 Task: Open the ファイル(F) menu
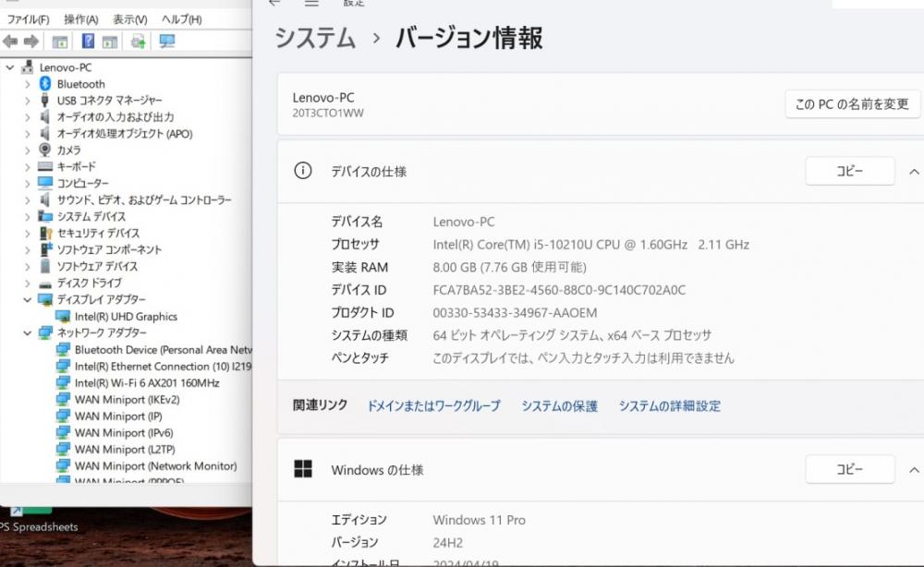coord(29,19)
